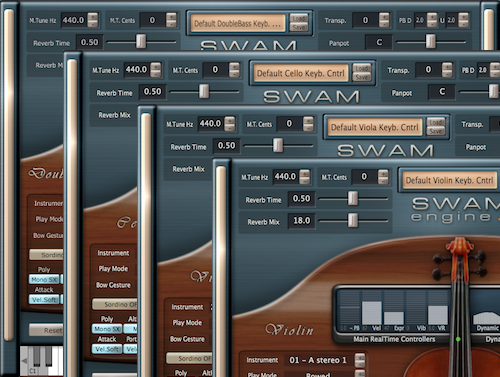Adjust the Panpot slider in DoubleBass window
The width and height of the screenshot is (500, 377).
coord(430,42)
